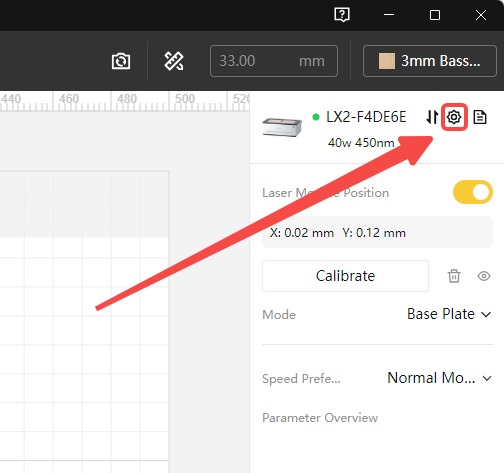Open the Speed Preference Normal Mode dropdown
The width and height of the screenshot is (504, 473).
(439, 378)
